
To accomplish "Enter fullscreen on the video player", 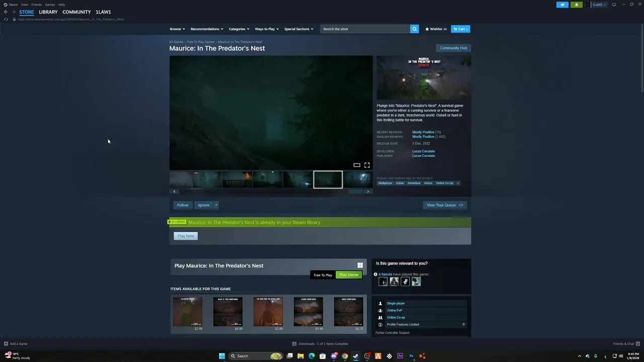I will [367, 165].
